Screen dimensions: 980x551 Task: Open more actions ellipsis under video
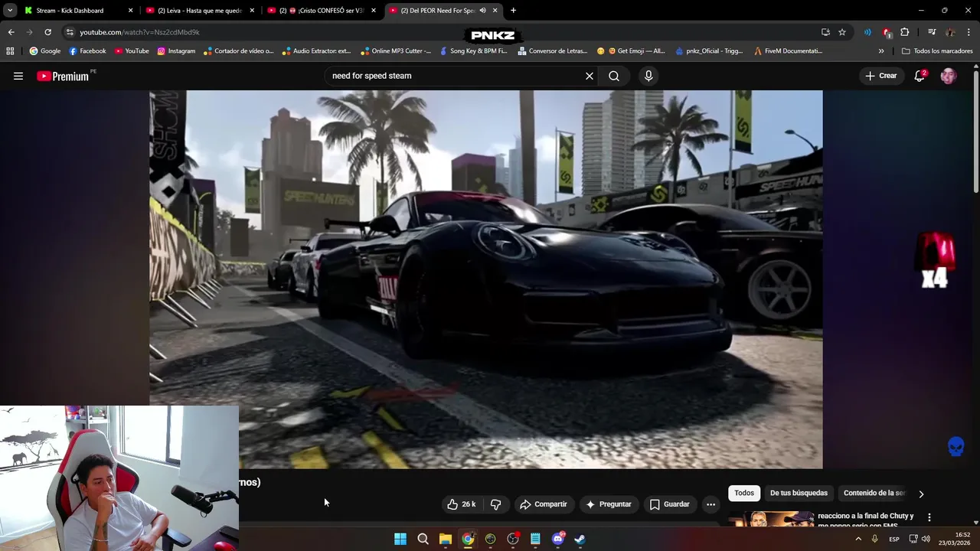point(710,504)
